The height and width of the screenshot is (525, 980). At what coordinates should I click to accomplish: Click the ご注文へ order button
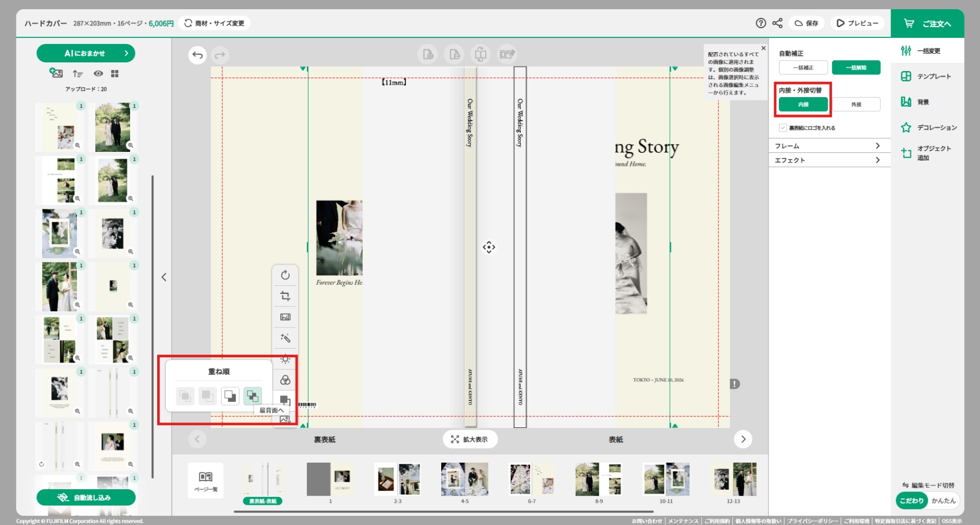927,23
